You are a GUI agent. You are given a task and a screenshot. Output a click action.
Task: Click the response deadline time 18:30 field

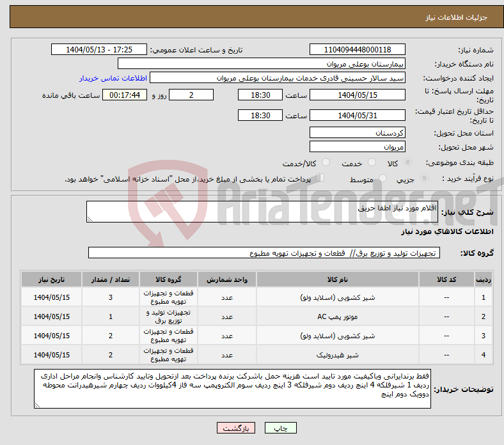[x=260, y=95]
